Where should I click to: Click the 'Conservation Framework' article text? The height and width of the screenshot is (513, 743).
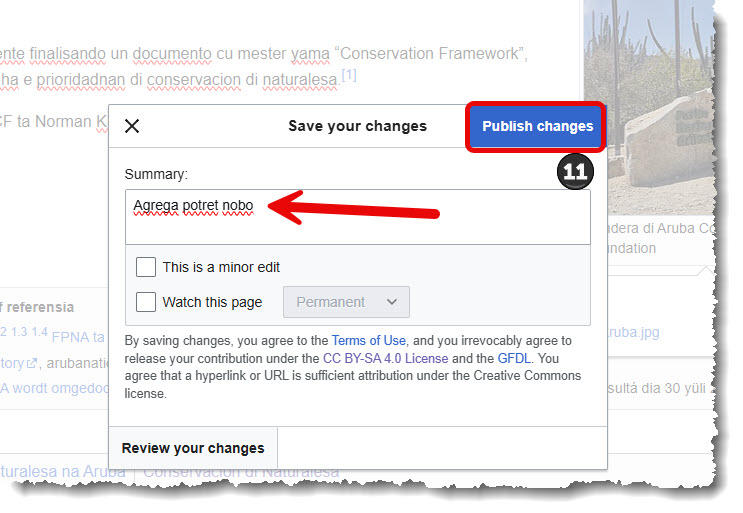(430, 54)
